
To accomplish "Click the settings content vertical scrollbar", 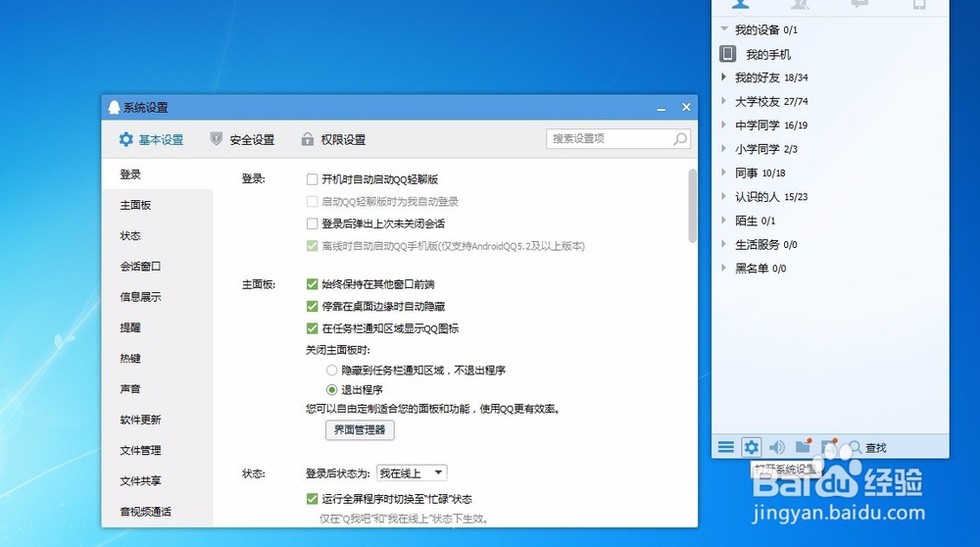I will point(693,206).
